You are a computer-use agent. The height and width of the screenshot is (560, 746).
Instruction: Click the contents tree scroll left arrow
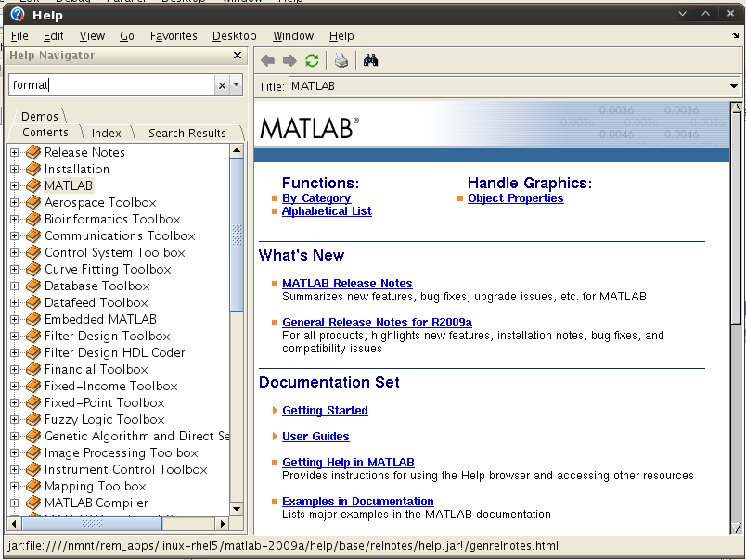(14, 524)
